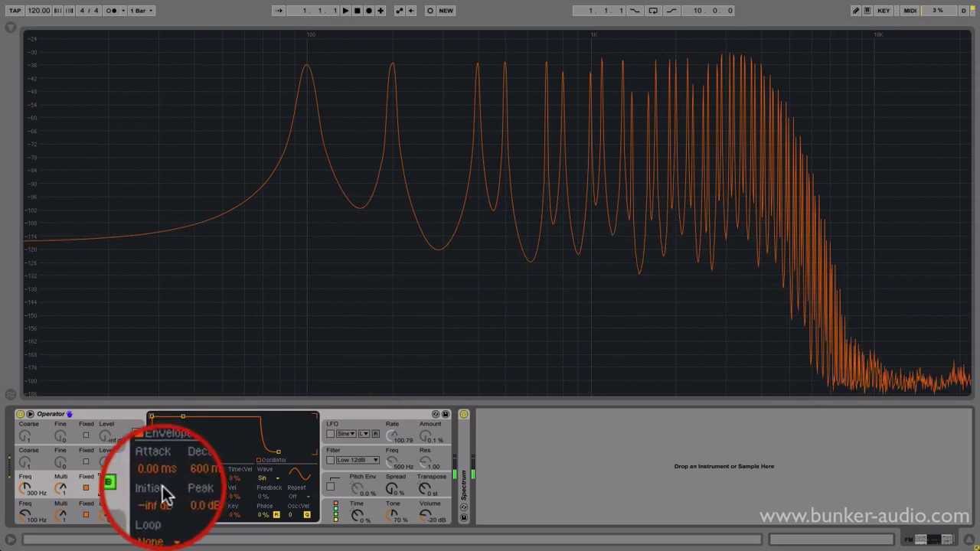
Task: Click the Session Record circle button
Action: 430,11
